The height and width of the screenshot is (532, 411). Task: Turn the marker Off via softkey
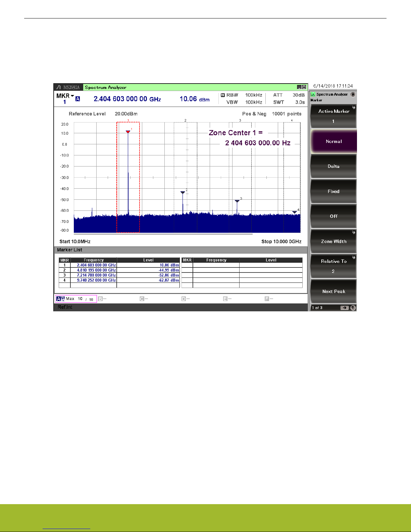[x=333, y=216]
